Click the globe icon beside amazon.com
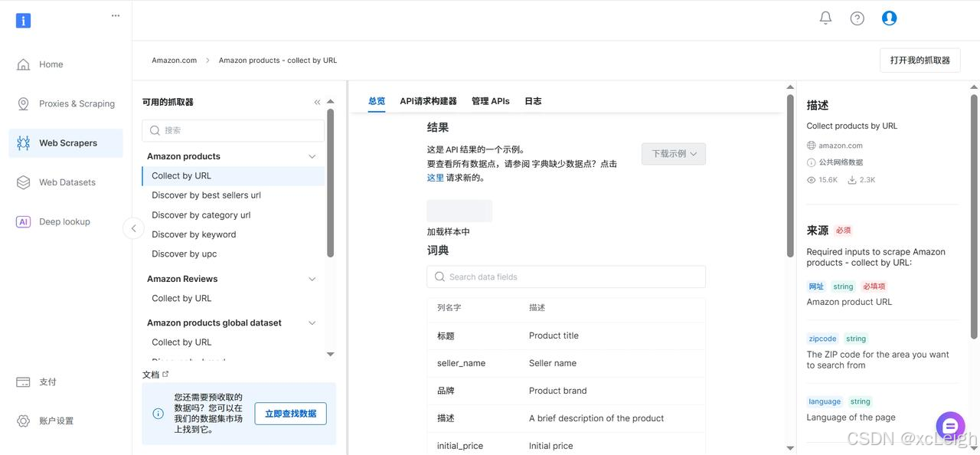Image resolution: width=980 pixels, height=455 pixels. 812,146
